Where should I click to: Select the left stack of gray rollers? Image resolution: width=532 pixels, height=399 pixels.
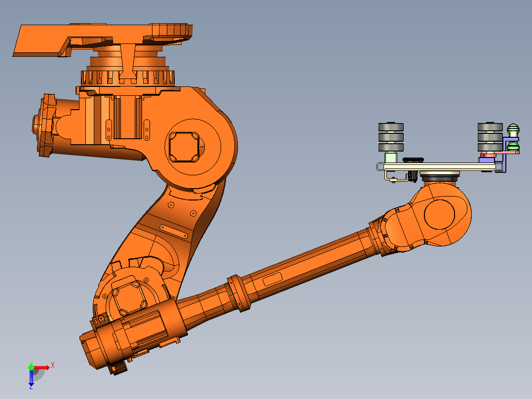391,137
